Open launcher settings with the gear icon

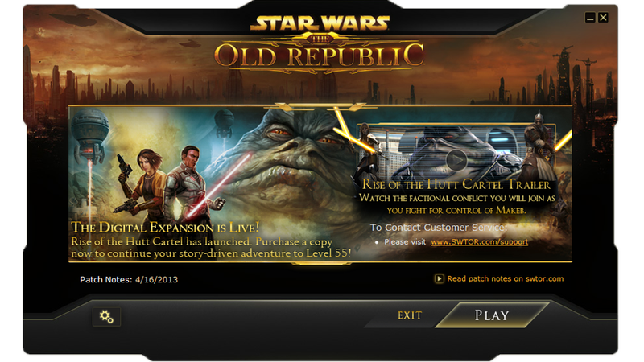(x=106, y=316)
